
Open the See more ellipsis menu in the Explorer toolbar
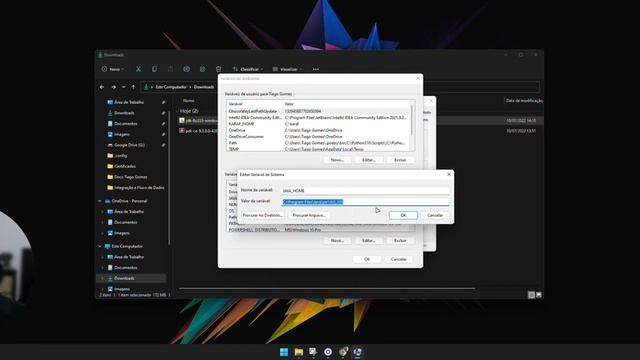(316, 69)
